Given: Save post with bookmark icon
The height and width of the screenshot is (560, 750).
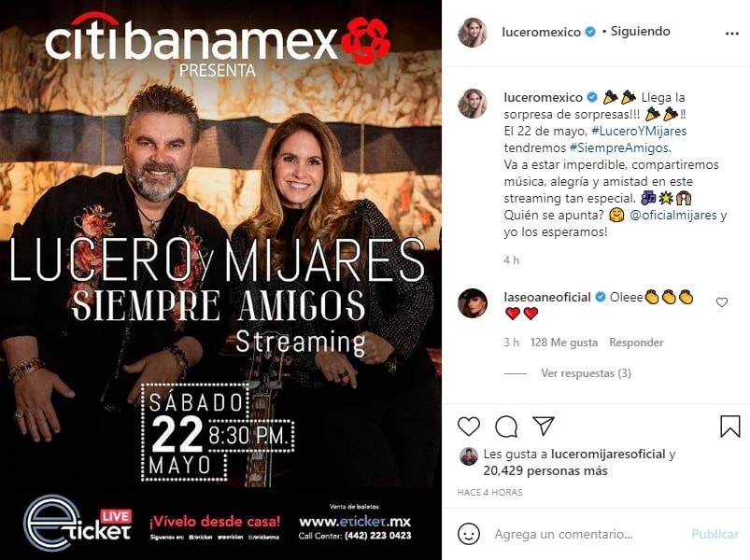Looking at the screenshot, I should [x=729, y=427].
